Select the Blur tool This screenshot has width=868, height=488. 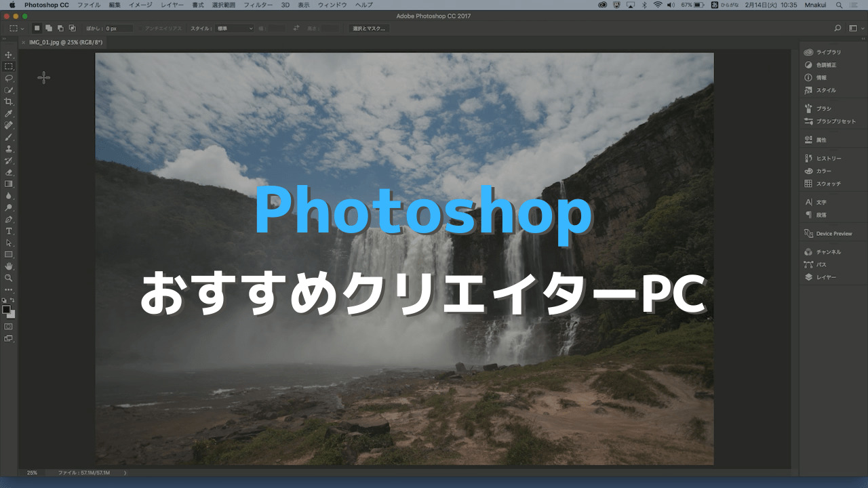click(x=9, y=196)
